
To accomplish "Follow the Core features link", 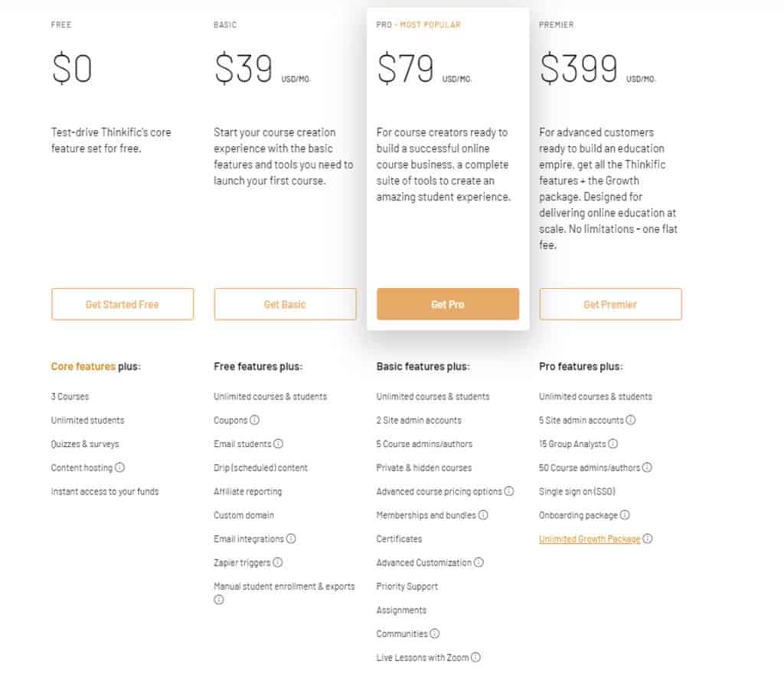I will [83, 367].
